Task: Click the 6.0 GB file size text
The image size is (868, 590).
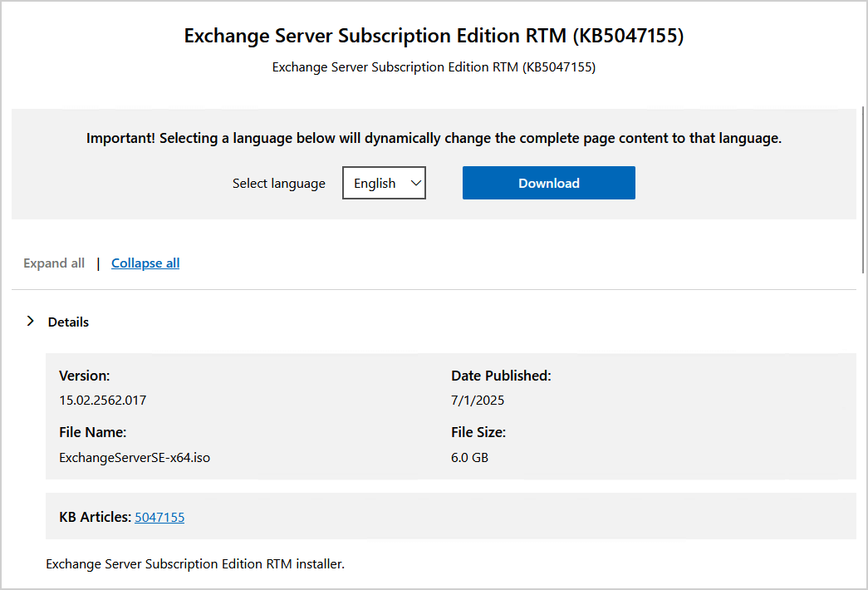Action: [469, 458]
